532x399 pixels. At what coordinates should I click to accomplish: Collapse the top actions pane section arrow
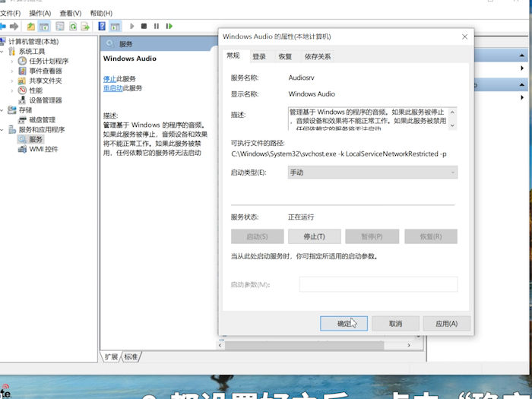pyautogui.click(x=522, y=55)
